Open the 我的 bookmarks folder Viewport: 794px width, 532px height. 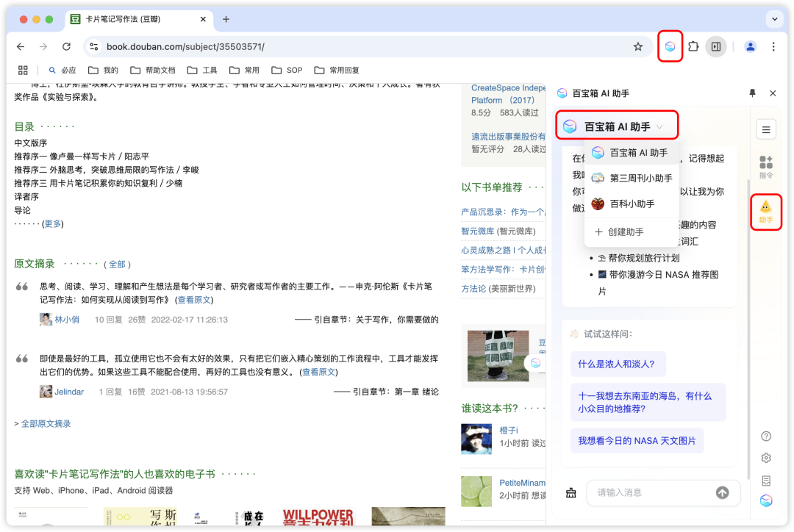tap(104, 70)
